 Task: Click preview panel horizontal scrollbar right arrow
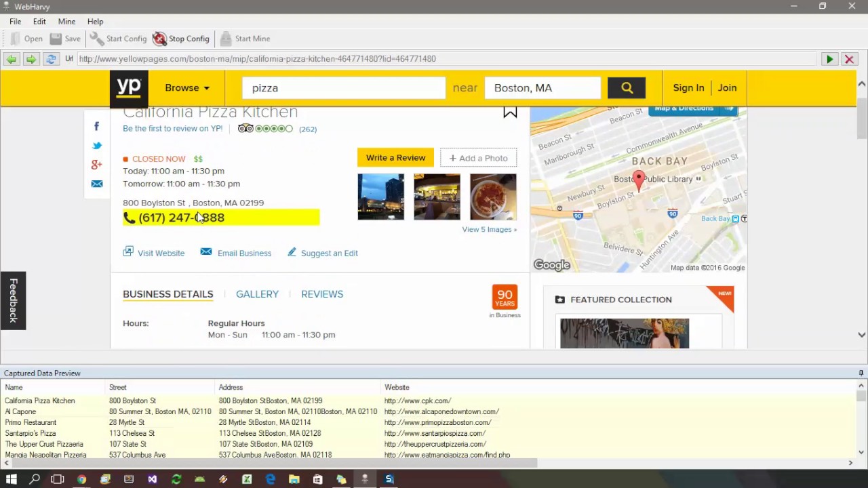point(850,463)
